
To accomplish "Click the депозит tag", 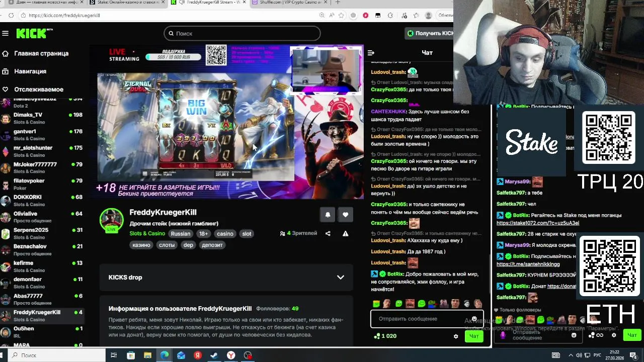I will 212,245.
